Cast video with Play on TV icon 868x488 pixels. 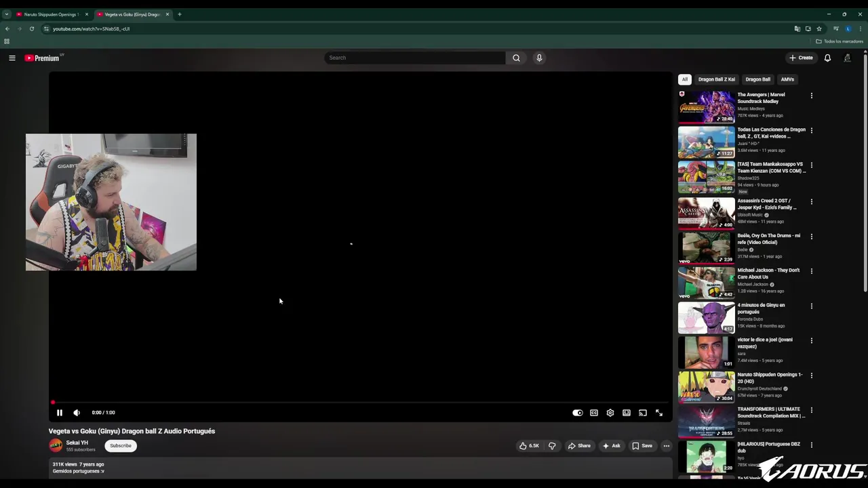643,413
